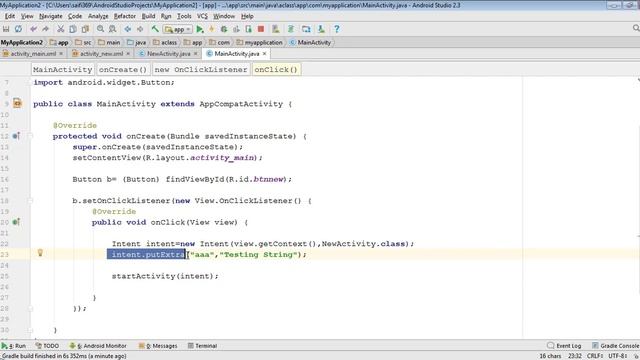The image size is (640, 360).
Task: Click the Find magnifier icon
Action: click(100, 29)
